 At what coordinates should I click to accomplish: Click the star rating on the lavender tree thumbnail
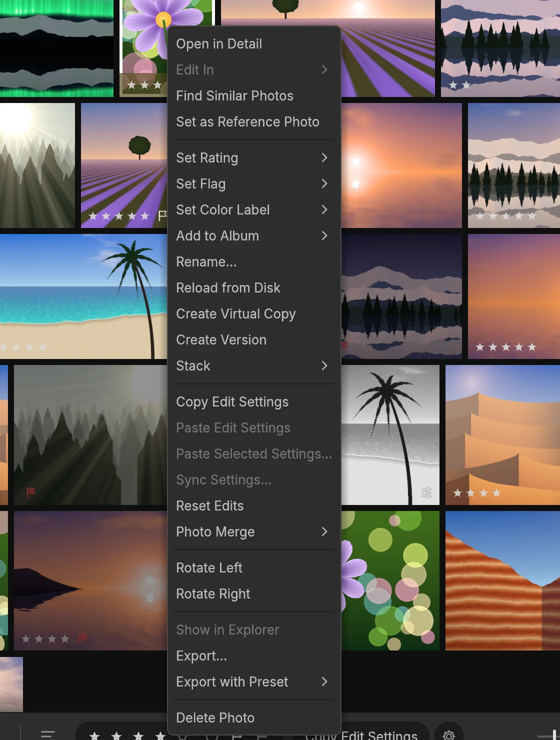(x=119, y=216)
